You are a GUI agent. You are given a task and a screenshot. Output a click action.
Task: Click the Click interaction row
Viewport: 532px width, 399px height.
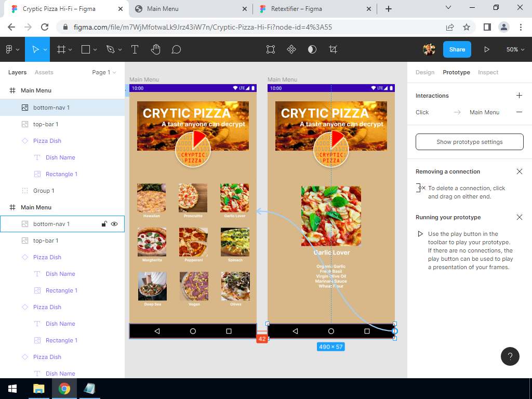pos(469,112)
